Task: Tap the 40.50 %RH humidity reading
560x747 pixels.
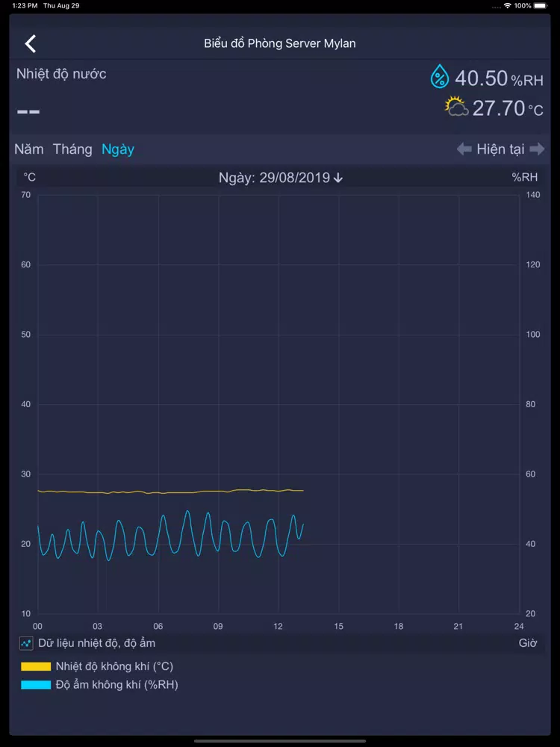Action: (x=499, y=78)
